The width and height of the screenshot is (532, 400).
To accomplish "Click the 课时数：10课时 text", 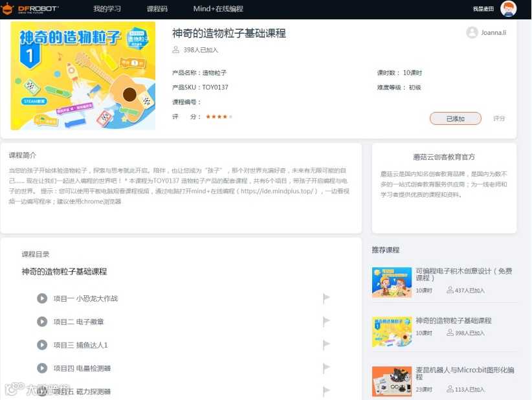I will [x=399, y=72].
